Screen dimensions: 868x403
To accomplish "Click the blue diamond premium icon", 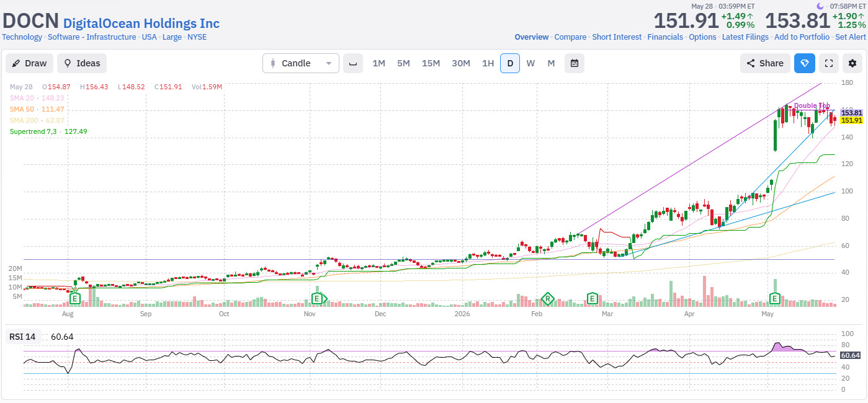I will (805, 63).
